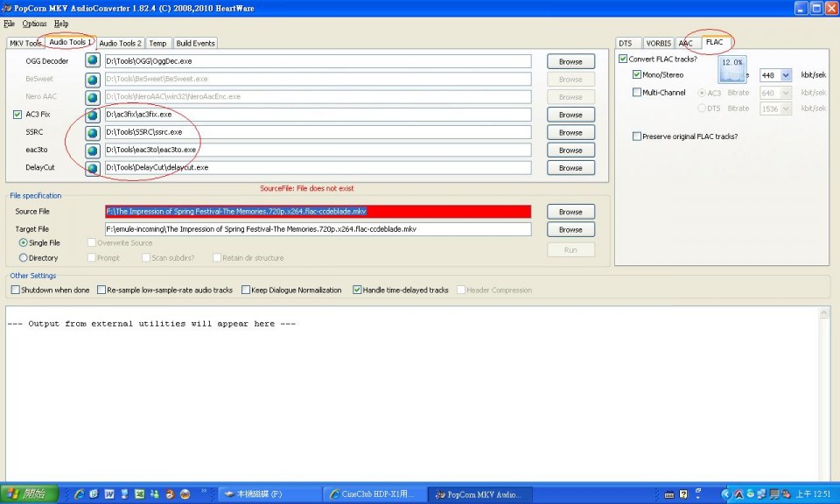Browse for the DelayCut executable
The image size is (840, 504).
click(570, 168)
